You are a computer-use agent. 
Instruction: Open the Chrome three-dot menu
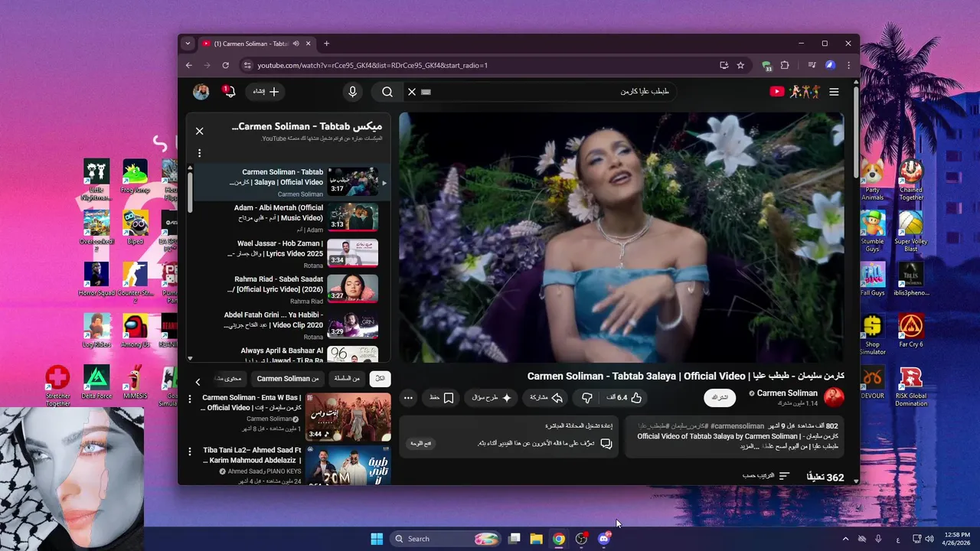848,66
